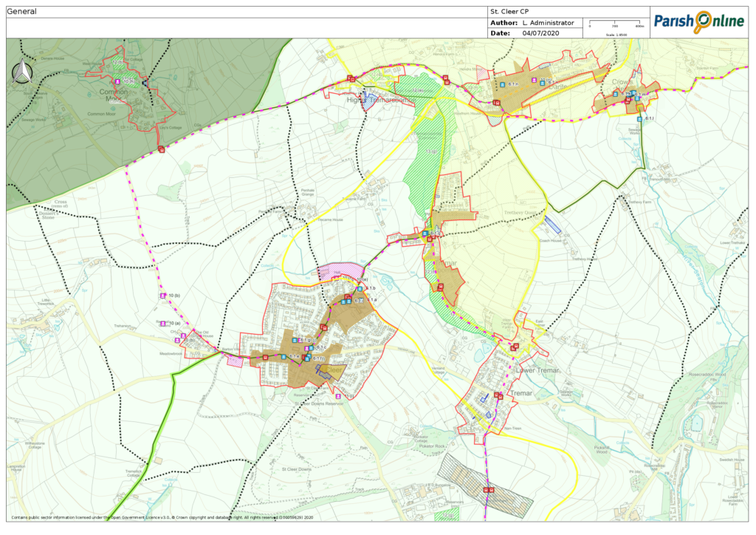The height and width of the screenshot is (535, 756).
Task: Click the person marker 6.1.c in St Cleer
Action: 306,348
